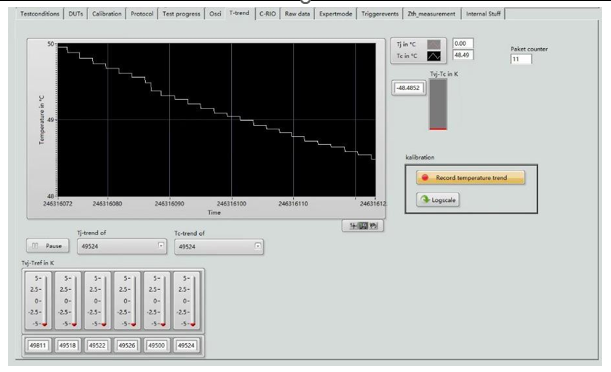The image size is (611, 372).
Task: Open the Internal Stuff tab
Action: 483,14
